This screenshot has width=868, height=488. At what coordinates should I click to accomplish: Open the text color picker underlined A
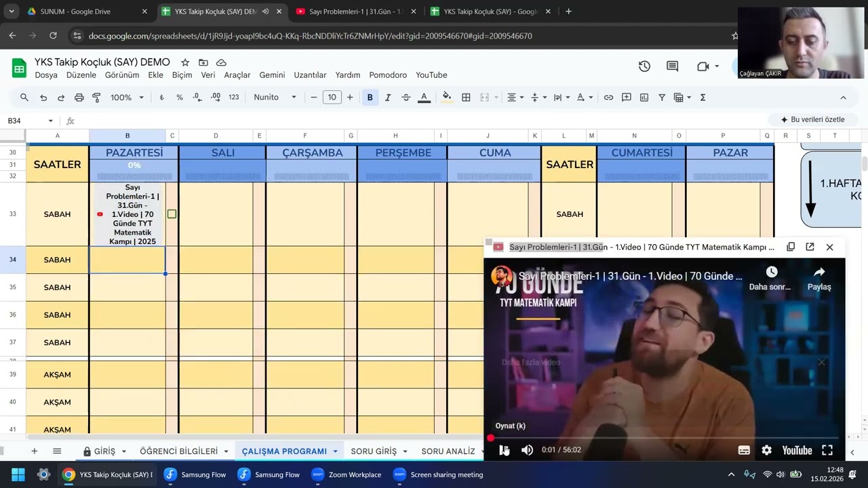[x=424, y=98]
